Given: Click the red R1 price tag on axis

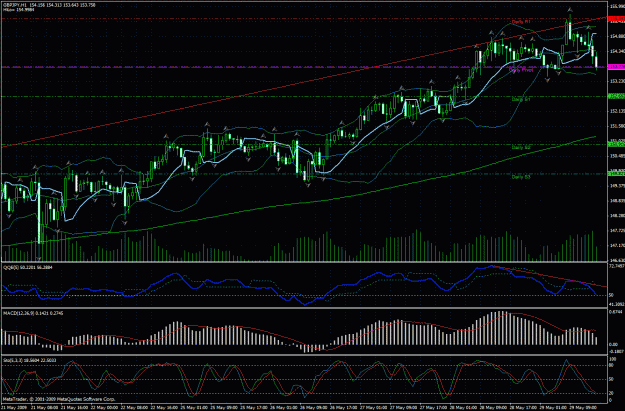Looking at the screenshot, I should [x=616, y=18].
